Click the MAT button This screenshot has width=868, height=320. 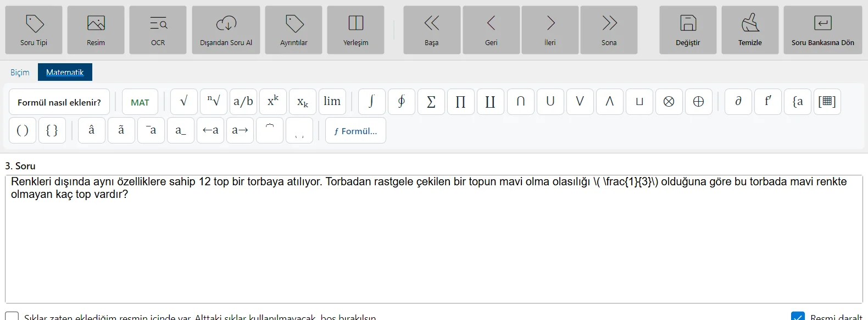coord(140,102)
